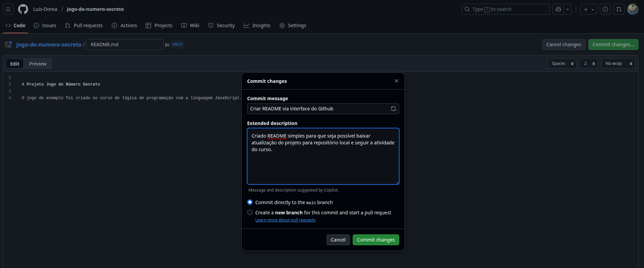This screenshot has width=644, height=268.
Task: Follow Learn more about pull requests link
Action: click(x=285, y=220)
